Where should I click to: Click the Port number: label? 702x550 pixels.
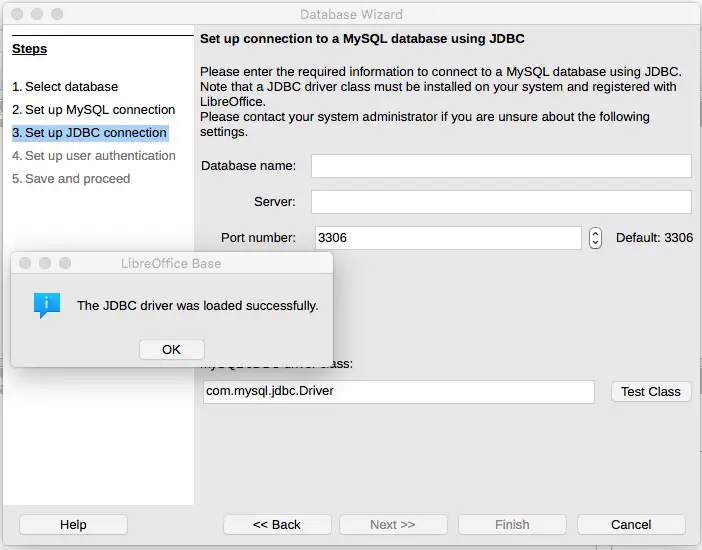click(x=258, y=237)
